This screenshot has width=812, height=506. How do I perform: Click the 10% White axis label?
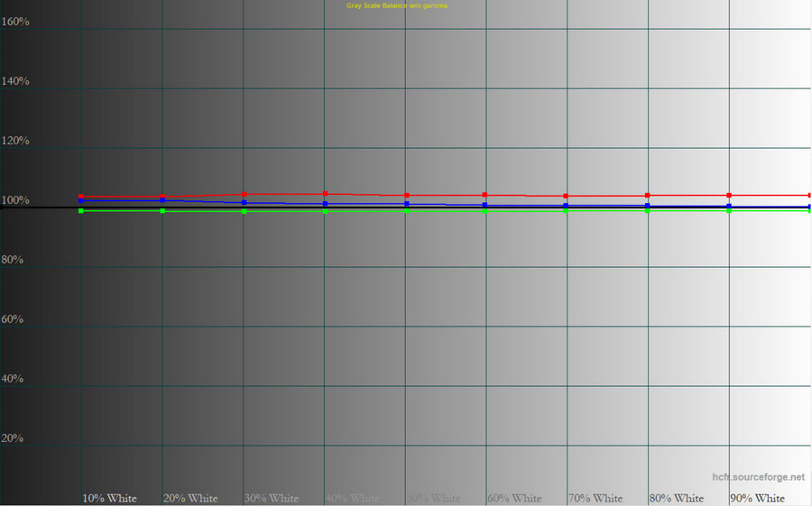pyautogui.click(x=109, y=498)
